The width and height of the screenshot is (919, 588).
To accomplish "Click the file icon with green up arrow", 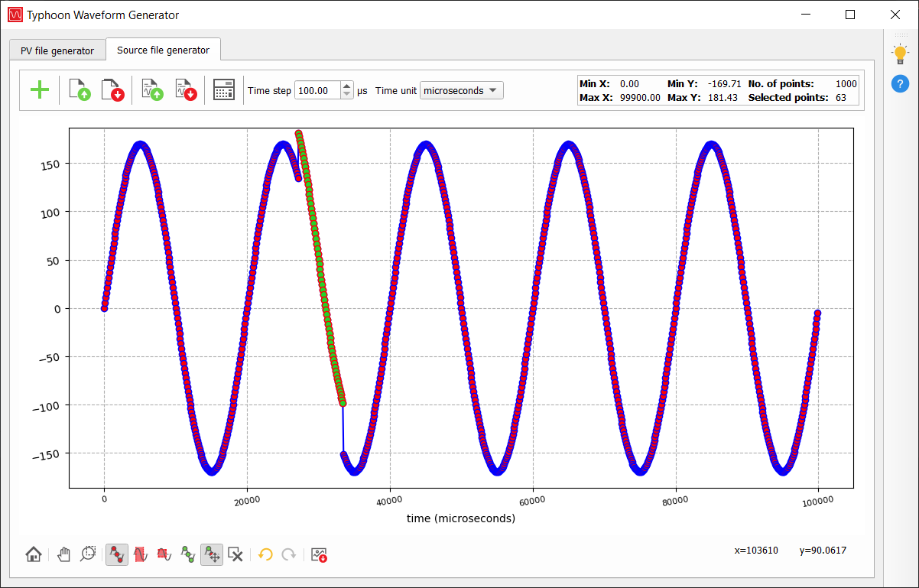I will point(80,90).
